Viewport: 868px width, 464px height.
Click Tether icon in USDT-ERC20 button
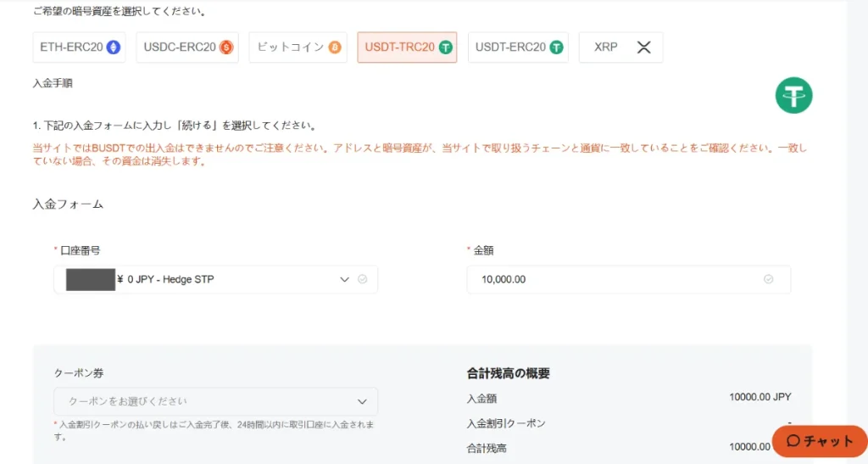pyautogui.click(x=556, y=47)
